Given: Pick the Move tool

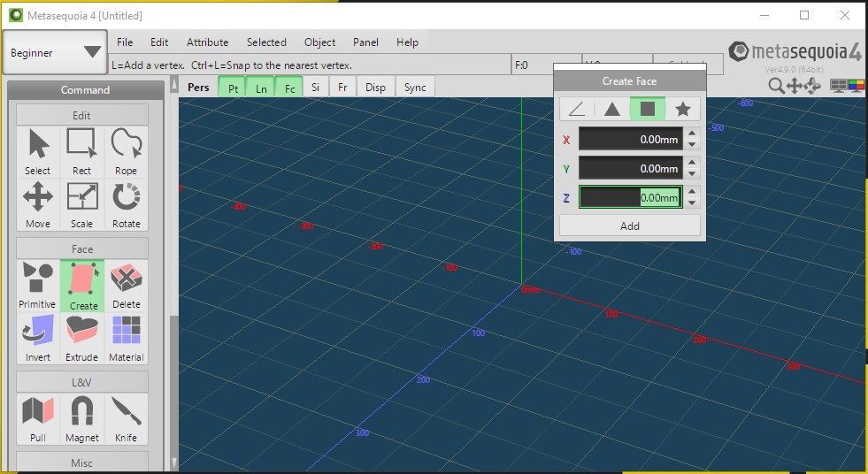Looking at the screenshot, I should [x=38, y=204].
